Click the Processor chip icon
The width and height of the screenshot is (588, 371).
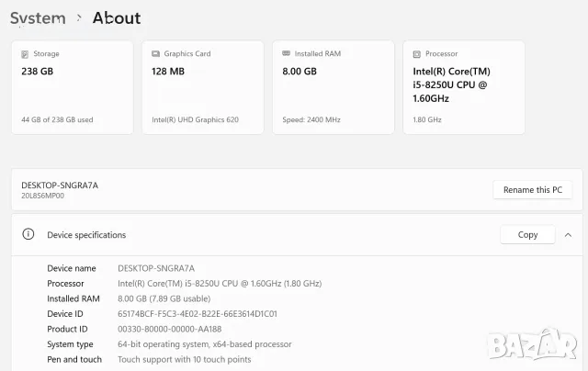pos(416,54)
